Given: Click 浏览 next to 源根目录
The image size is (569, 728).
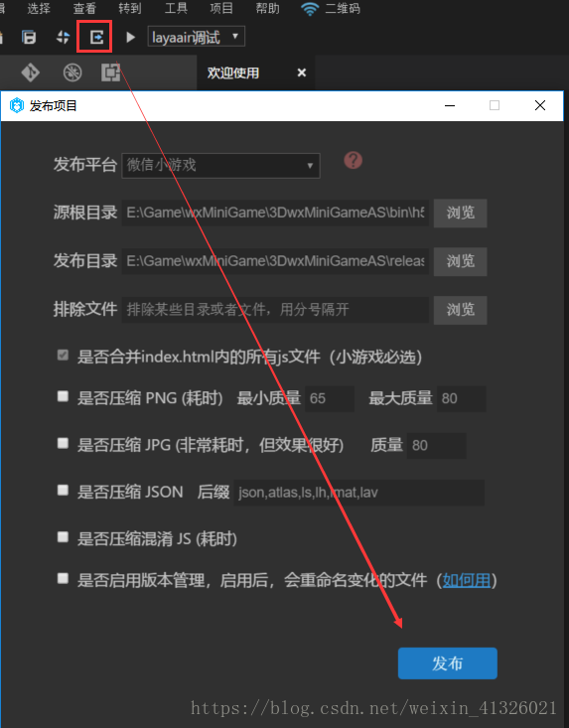Looking at the screenshot, I should [461, 214].
